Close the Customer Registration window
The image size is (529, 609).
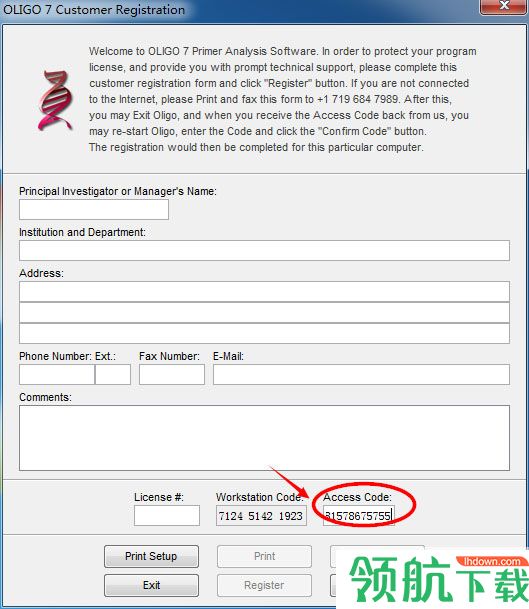504,7
